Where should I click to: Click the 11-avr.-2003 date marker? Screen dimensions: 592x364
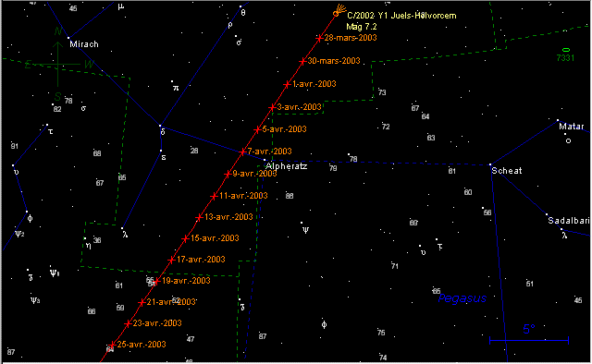click(x=214, y=196)
